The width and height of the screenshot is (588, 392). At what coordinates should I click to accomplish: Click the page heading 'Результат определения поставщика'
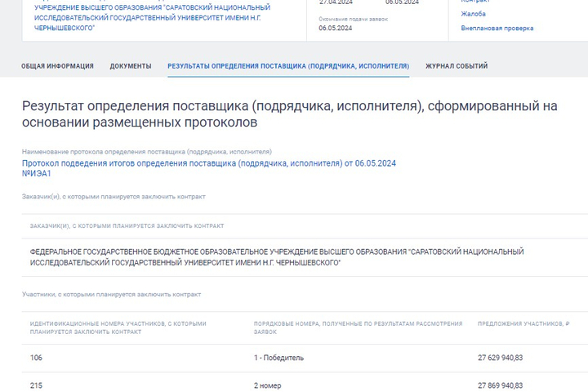[x=289, y=114]
